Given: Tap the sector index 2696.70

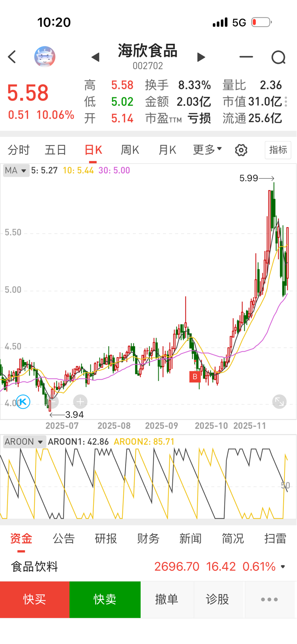Looking at the screenshot, I should tap(177, 567).
